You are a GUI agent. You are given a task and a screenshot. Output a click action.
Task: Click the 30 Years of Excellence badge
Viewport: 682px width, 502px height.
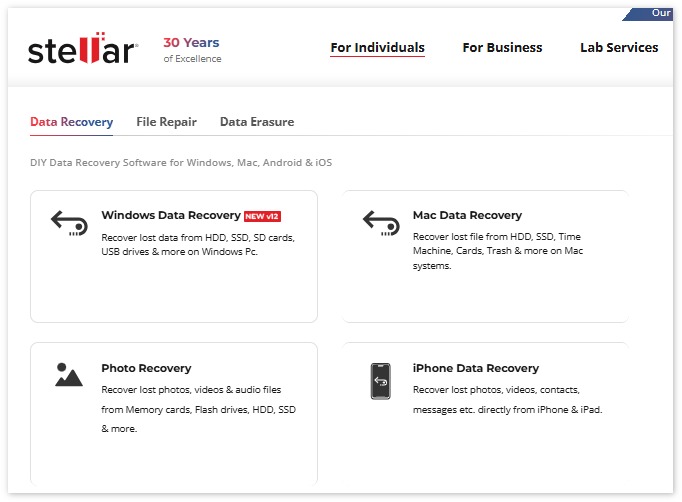tap(192, 50)
